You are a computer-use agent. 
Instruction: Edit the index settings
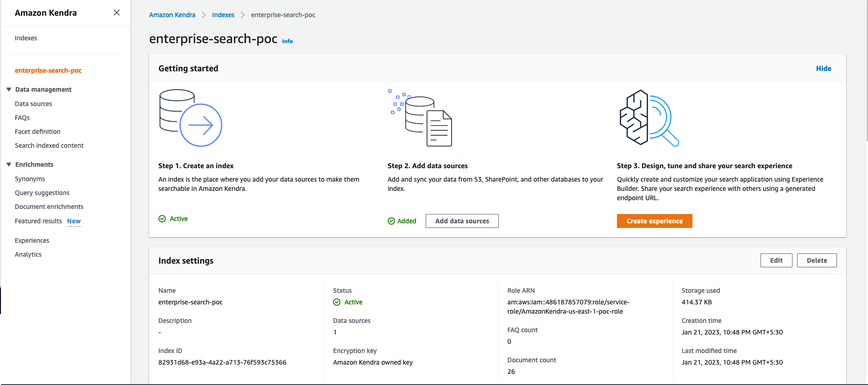776,260
